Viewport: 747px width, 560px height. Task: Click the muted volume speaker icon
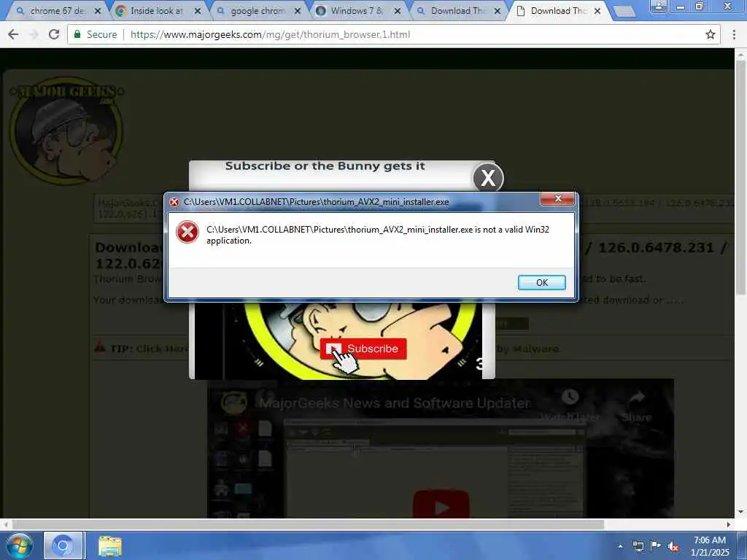tap(673, 547)
